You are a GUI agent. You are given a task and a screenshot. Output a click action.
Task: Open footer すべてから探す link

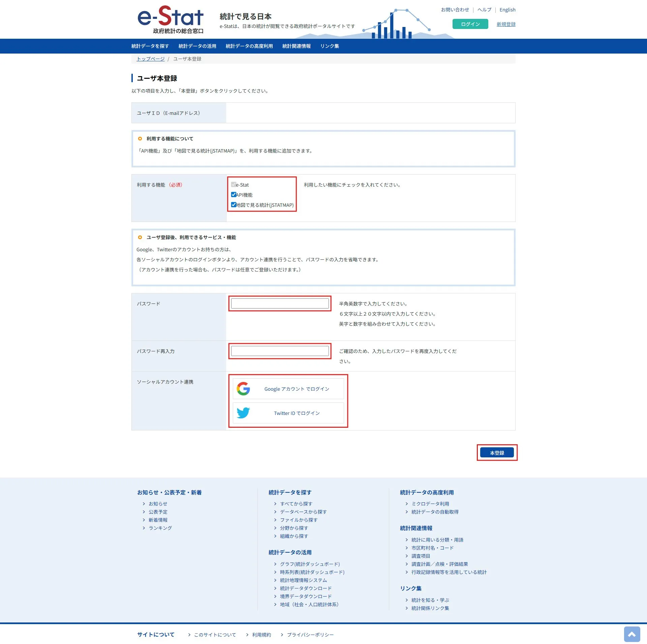[x=296, y=504]
